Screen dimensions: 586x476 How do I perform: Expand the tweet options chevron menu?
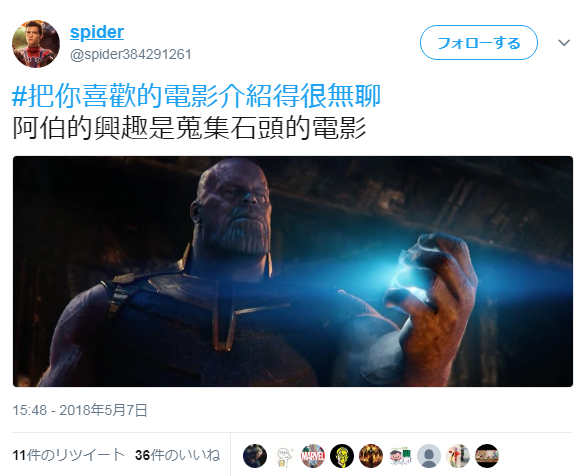[564, 43]
